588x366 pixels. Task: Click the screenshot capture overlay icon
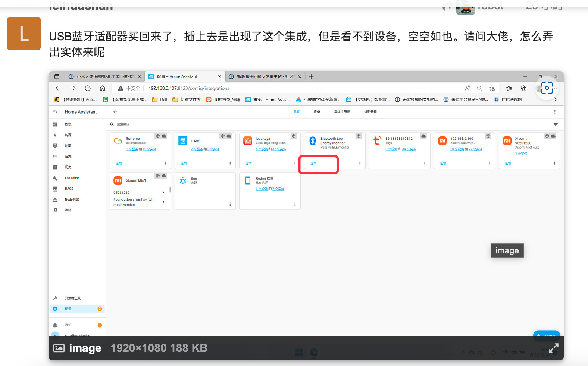[x=547, y=88]
